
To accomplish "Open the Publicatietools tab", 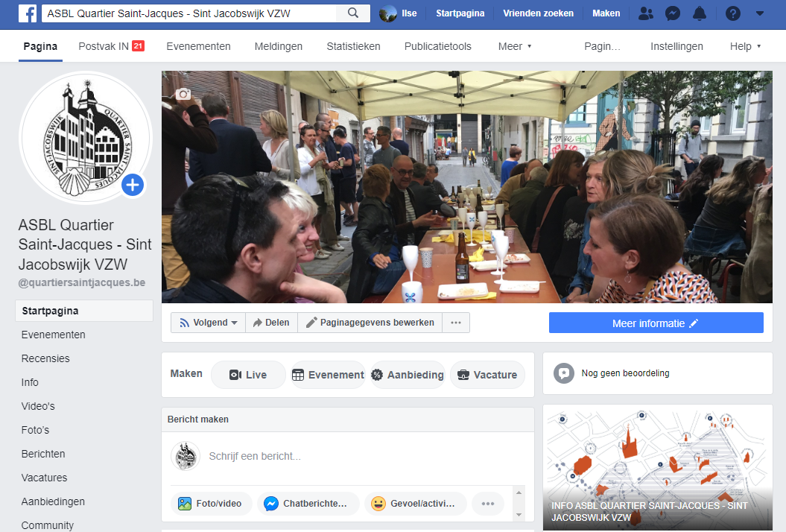I will click(x=437, y=46).
